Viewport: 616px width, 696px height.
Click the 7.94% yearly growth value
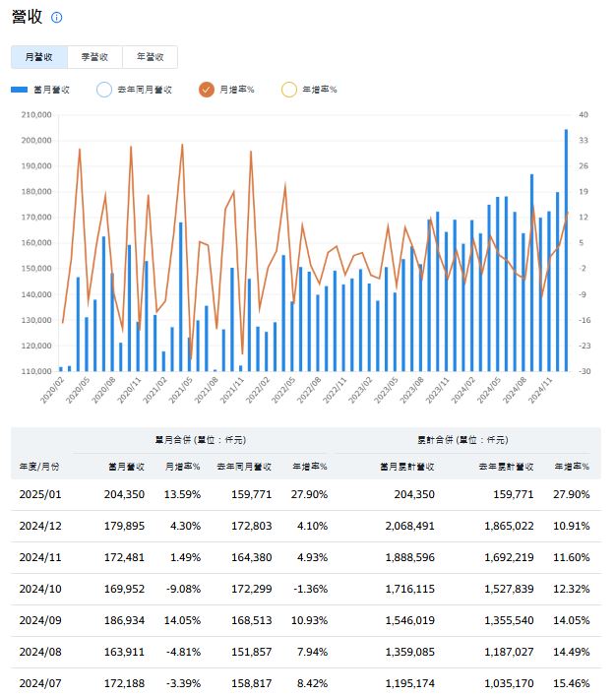313,652
